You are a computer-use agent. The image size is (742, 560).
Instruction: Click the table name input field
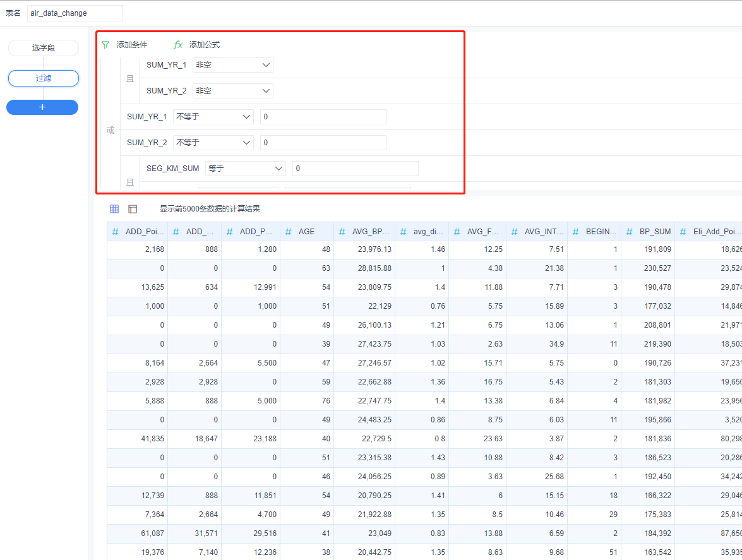(75, 13)
